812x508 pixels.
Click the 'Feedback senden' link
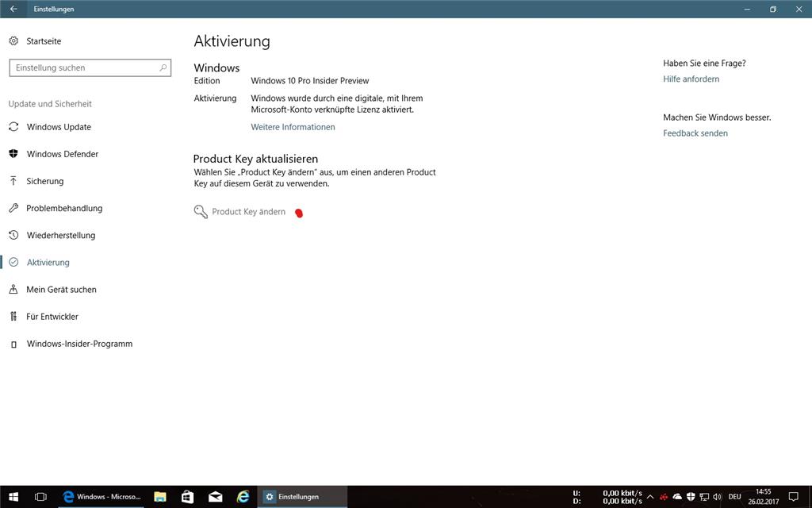pos(695,133)
